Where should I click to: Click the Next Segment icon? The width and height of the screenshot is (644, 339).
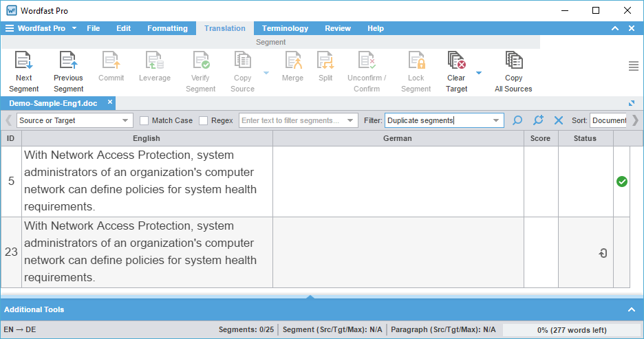(24, 61)
